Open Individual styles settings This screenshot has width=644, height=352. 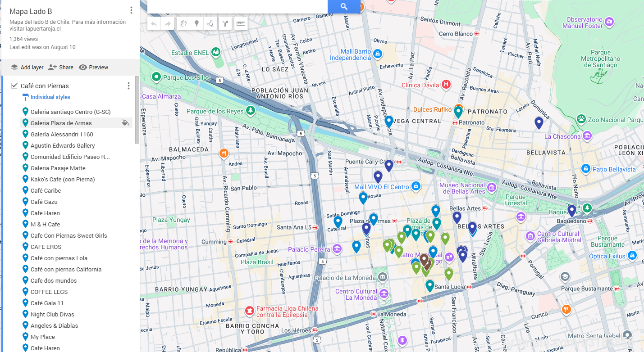(46, 97)
